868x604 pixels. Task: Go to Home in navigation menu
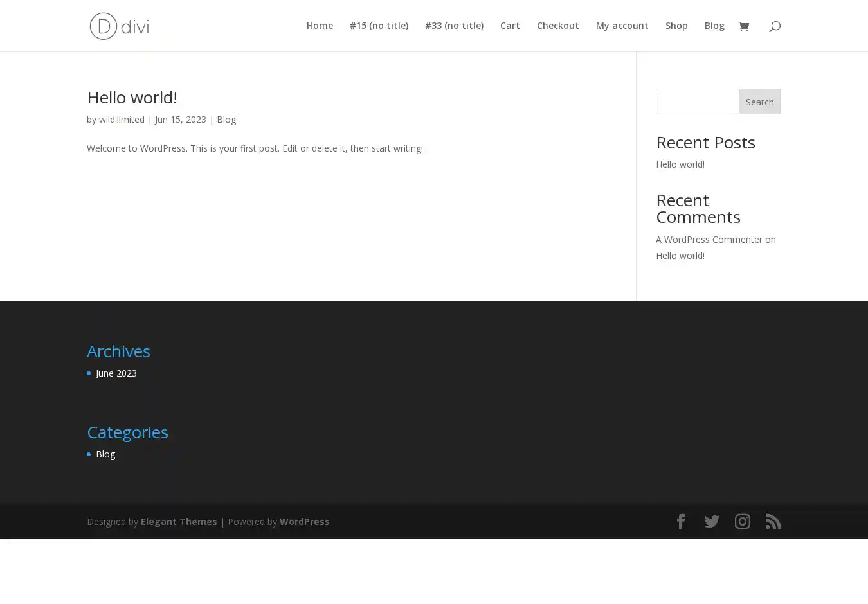pos(320,26)
